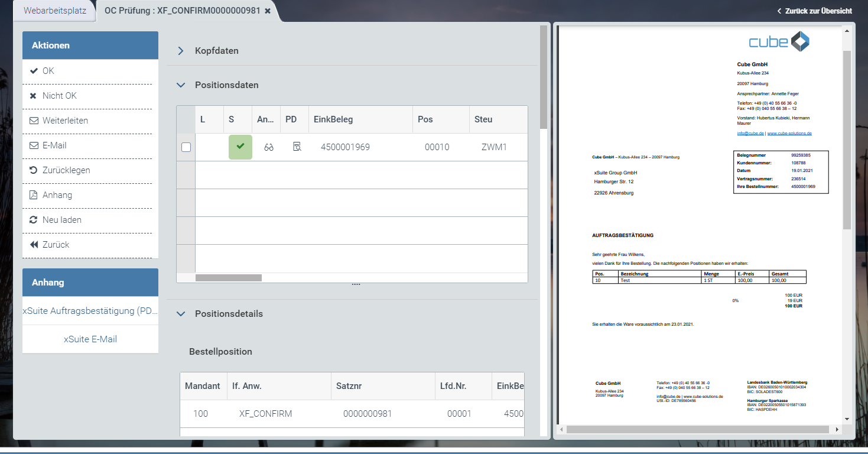Click the Nicht OK cross action

click(x=59, y=96)
